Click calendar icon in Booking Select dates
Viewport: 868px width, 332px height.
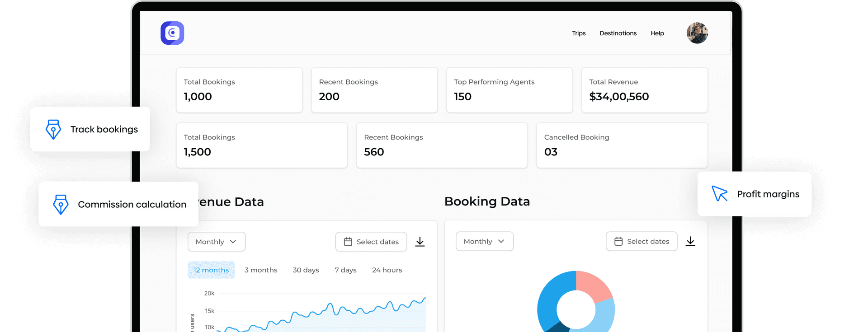[x=618, y=241]
